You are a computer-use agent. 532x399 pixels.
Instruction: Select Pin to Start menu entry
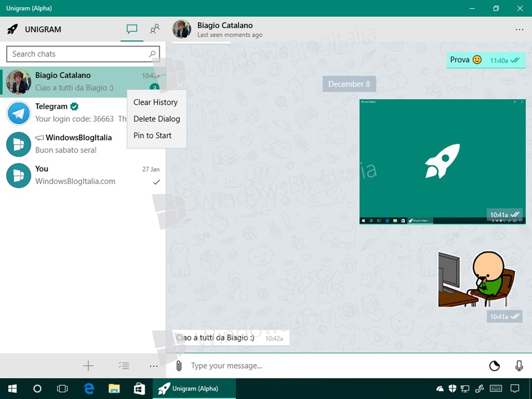pyautogui.click(x=152, y=135)
